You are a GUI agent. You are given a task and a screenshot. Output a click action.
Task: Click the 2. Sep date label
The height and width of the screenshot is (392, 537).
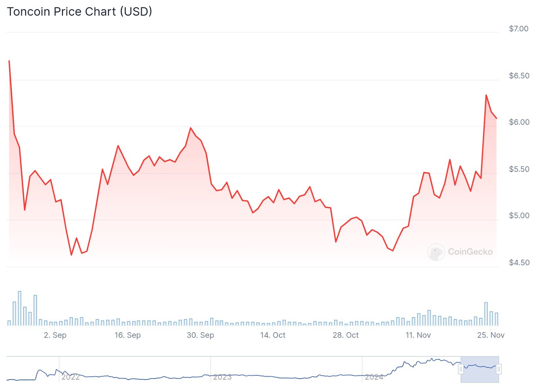coord(55,335)
